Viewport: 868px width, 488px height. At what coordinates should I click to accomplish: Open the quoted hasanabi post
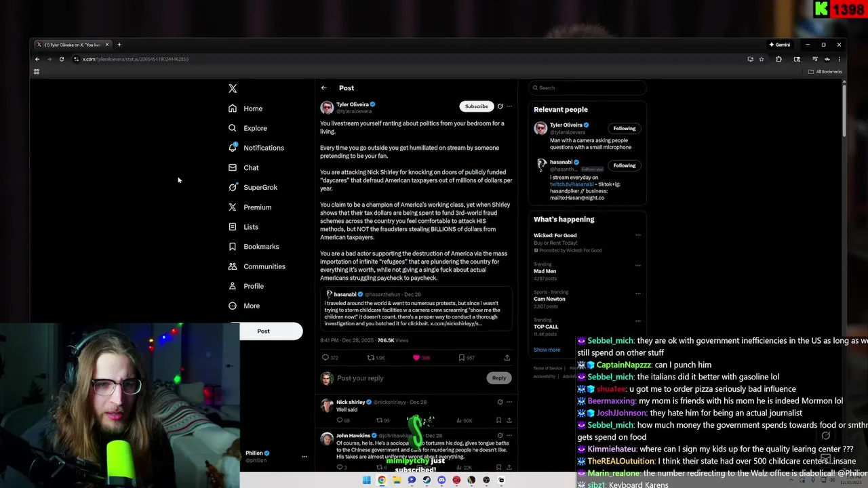pos(416,308)
